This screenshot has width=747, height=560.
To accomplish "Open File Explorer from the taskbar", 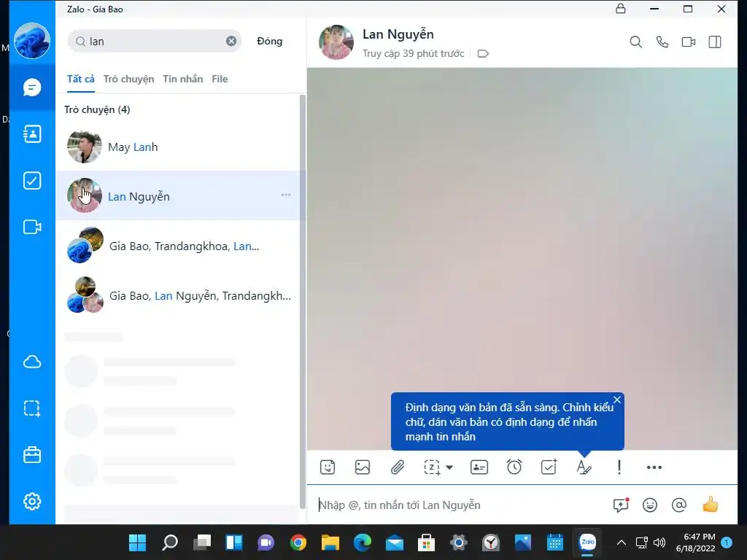I will pos(330,542).
